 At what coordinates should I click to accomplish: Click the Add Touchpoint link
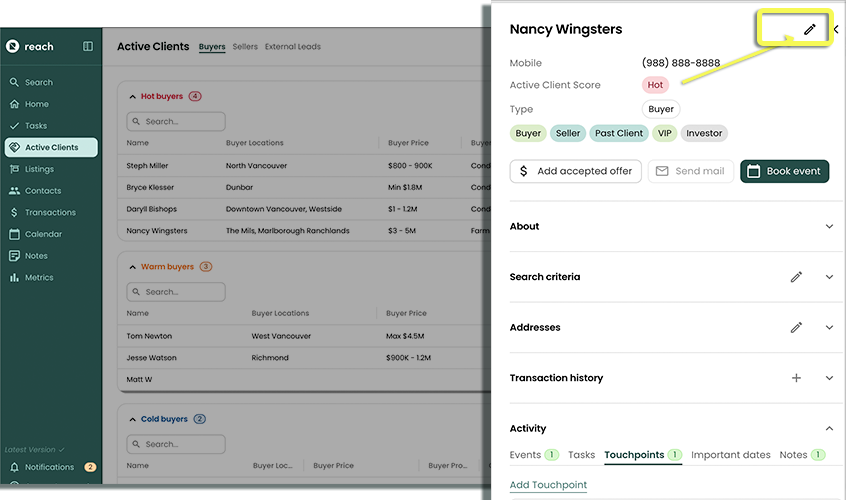pyautogui.click(x=548, y=485)
